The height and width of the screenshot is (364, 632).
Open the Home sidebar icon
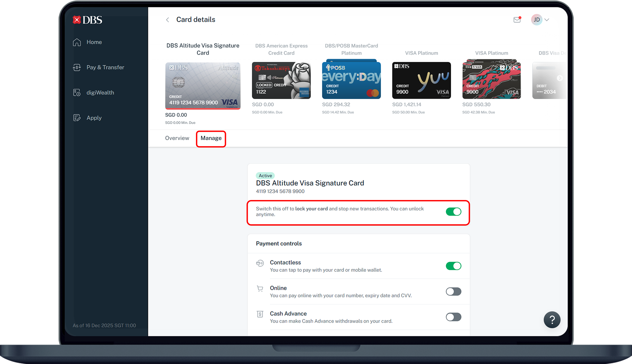(x=77, y=42)
